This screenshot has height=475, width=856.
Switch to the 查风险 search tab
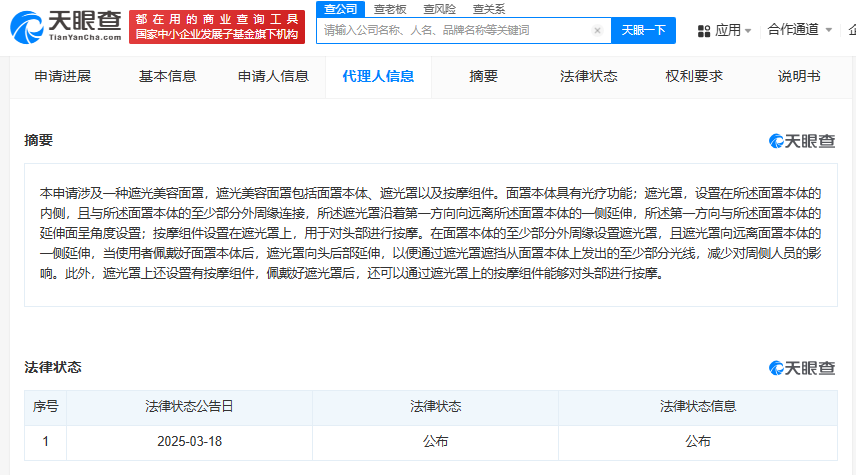click(439, 9)
